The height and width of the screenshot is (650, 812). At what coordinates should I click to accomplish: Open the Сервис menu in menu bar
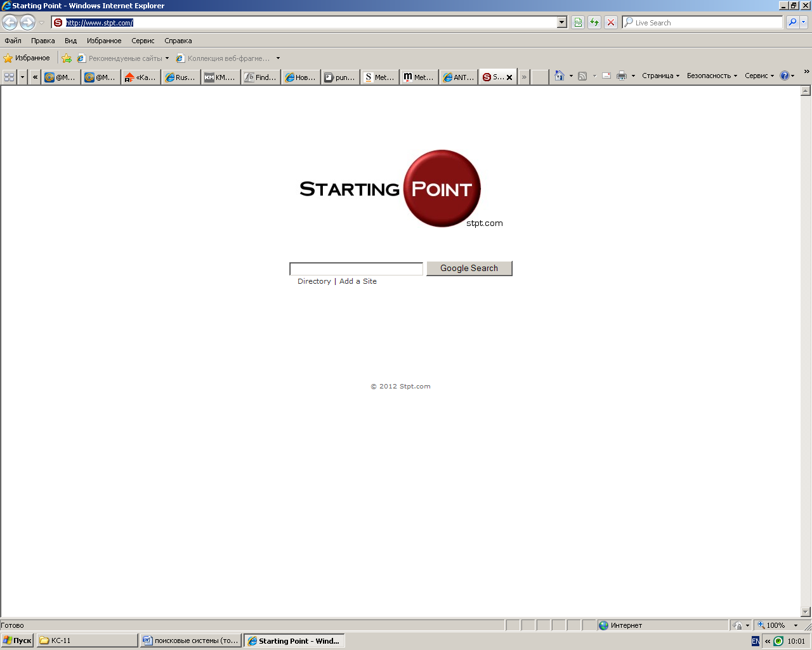click(143, 41)
